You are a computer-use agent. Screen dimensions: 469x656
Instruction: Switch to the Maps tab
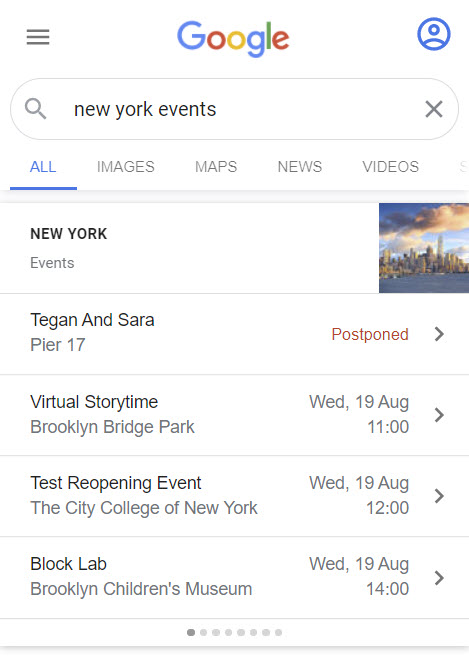point(216,167)
